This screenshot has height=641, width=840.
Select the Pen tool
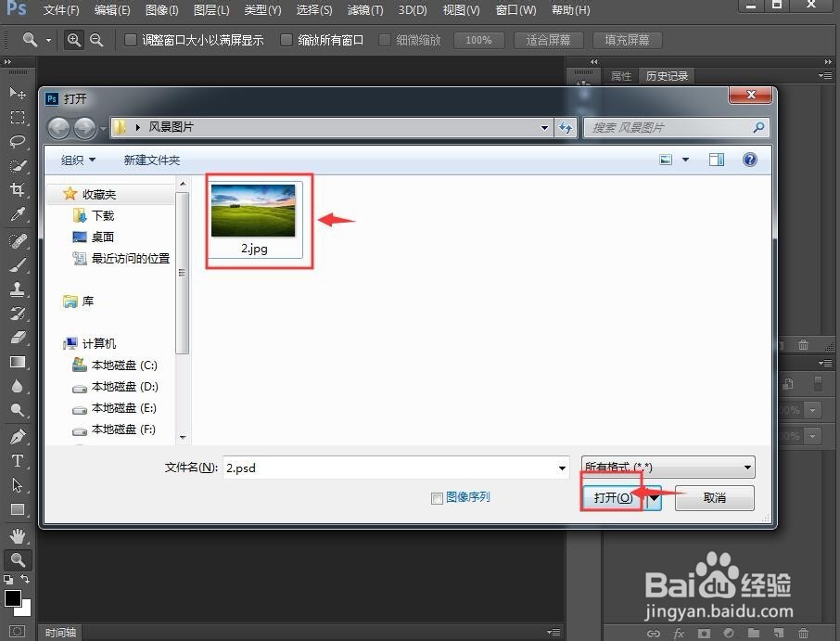coord(17,436)
